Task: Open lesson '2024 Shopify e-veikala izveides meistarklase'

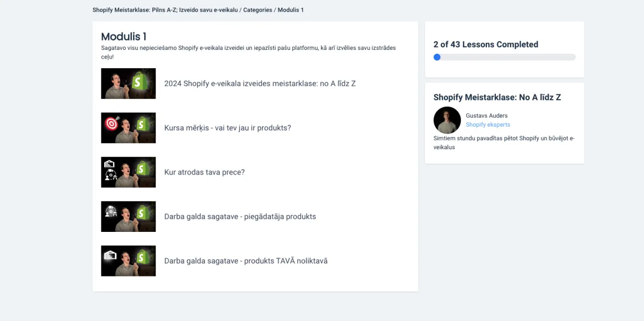Action: tap(260, 84)
